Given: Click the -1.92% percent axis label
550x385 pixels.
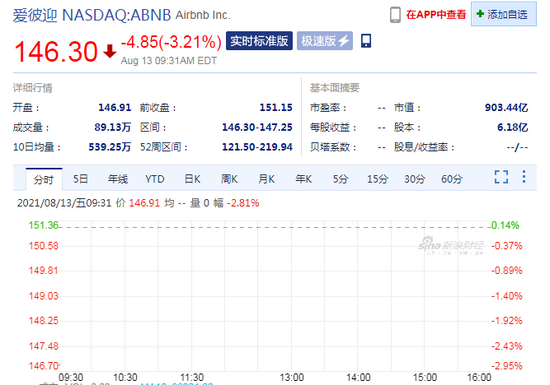Looking at the screenshot, I should tap(507, 320).
